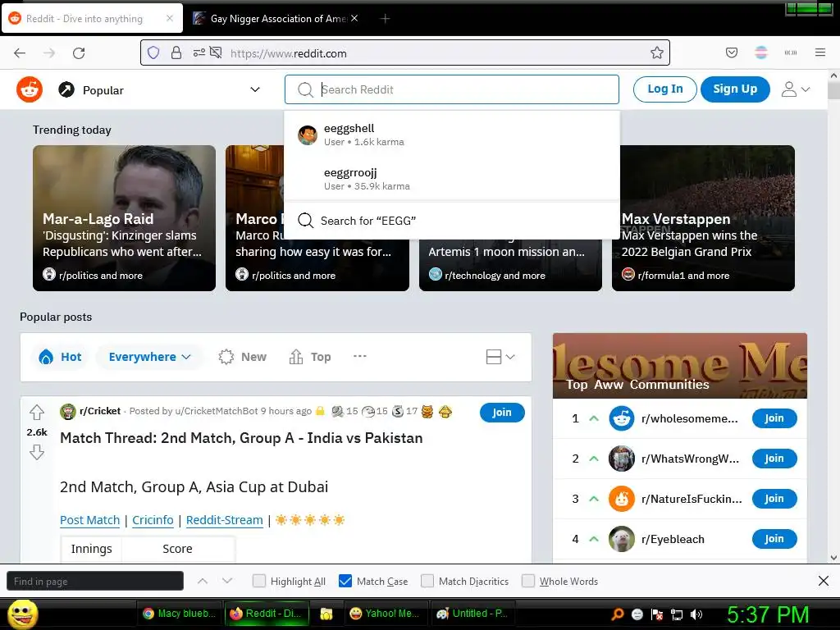Open the Match Thread India vs Pakistan title
Viewport: 840px width, 630px height.
click(241, 438)
